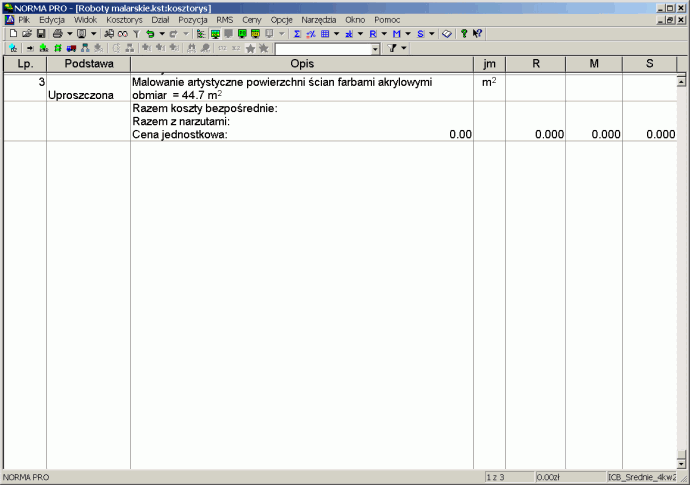Click the blue M (materials) toolbar icon

396,34
